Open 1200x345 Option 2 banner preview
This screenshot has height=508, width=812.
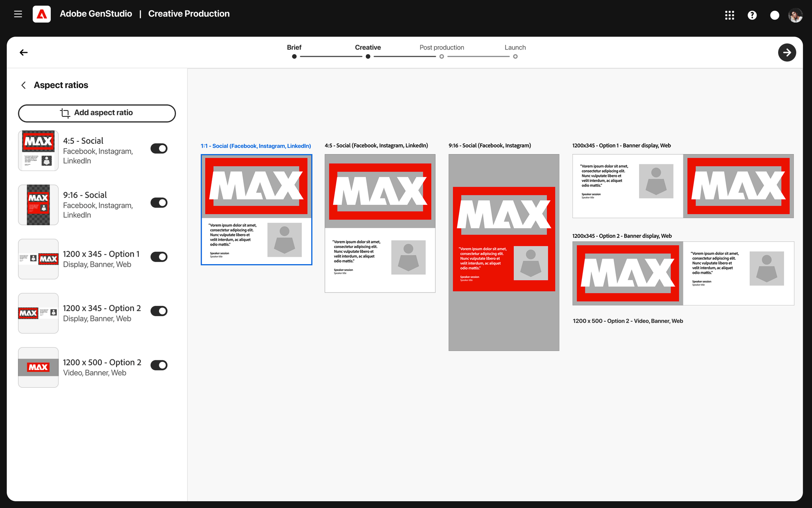pyautogui.click(x=683, y=273)
